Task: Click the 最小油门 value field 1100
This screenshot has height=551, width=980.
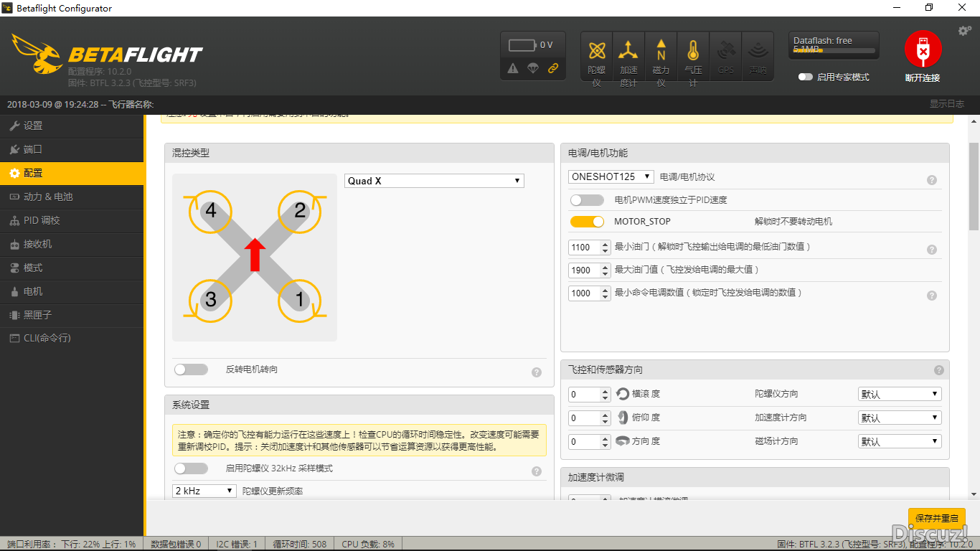Action: (589, 248)
